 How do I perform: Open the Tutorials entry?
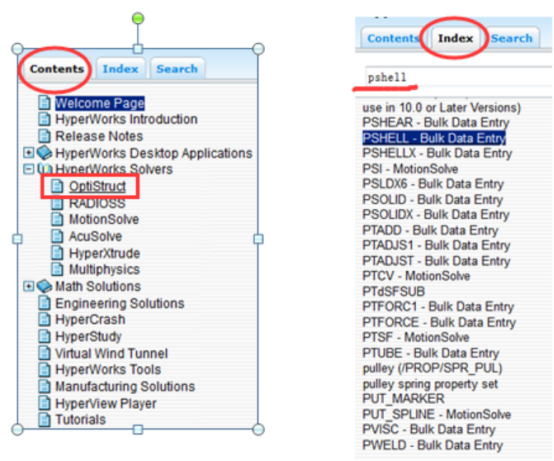(81, 419)
